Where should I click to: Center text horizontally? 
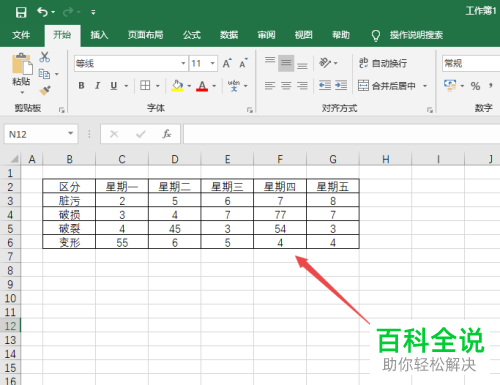(x=286, y=86)
